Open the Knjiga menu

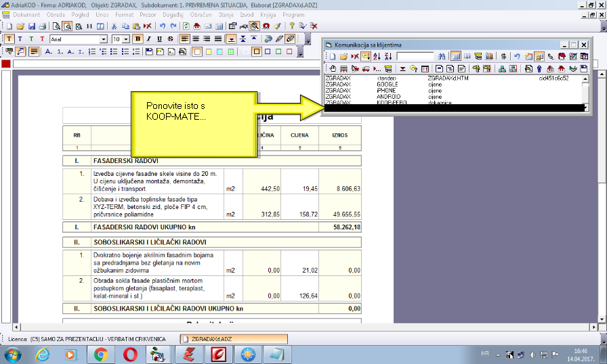pyautogui.click(x=268, y=15)
